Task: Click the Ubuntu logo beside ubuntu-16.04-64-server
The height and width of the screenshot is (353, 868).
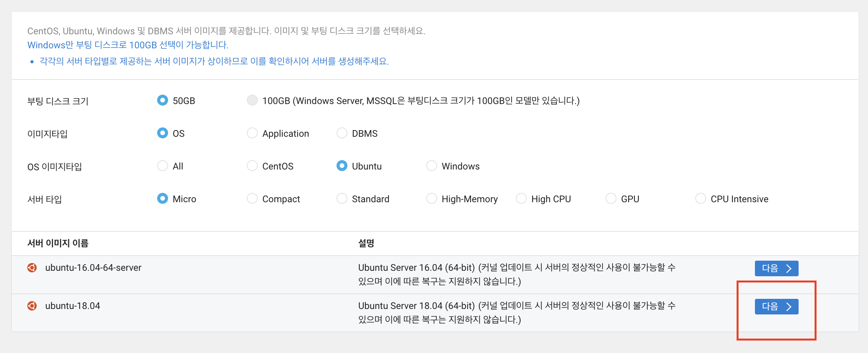Action: pos(32,268)
